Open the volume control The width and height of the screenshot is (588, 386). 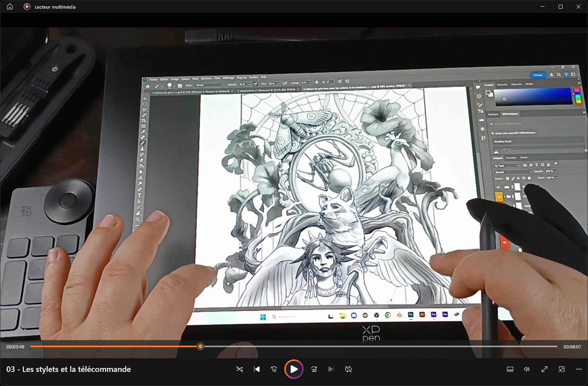pyautogui.click(x=527, y=369)
